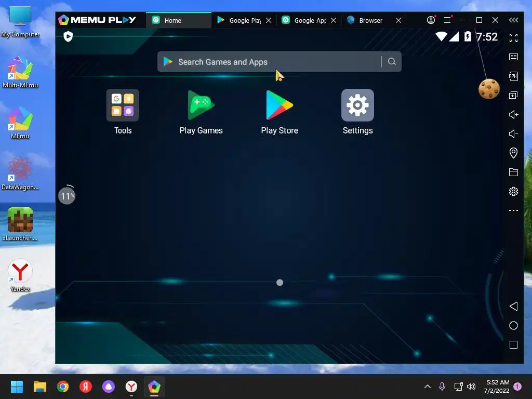Open the Windows Start menu
This screenshot has width=532, height=399.
(x=17, y=387)
